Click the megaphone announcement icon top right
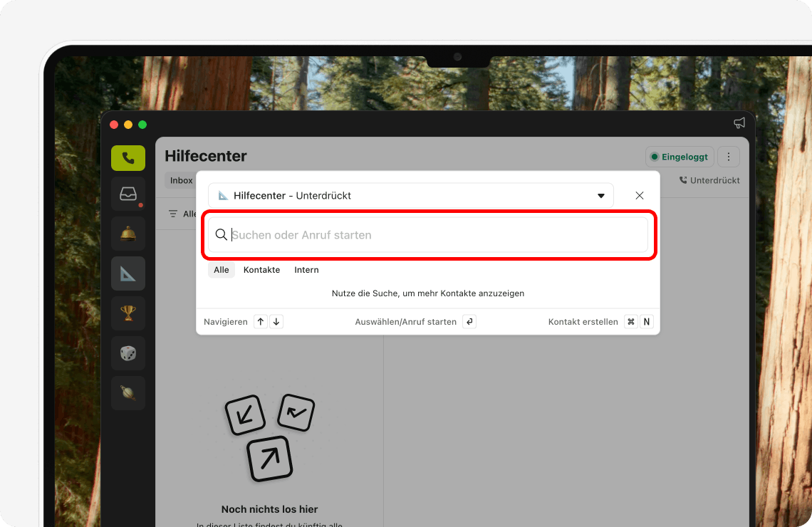 739,122
